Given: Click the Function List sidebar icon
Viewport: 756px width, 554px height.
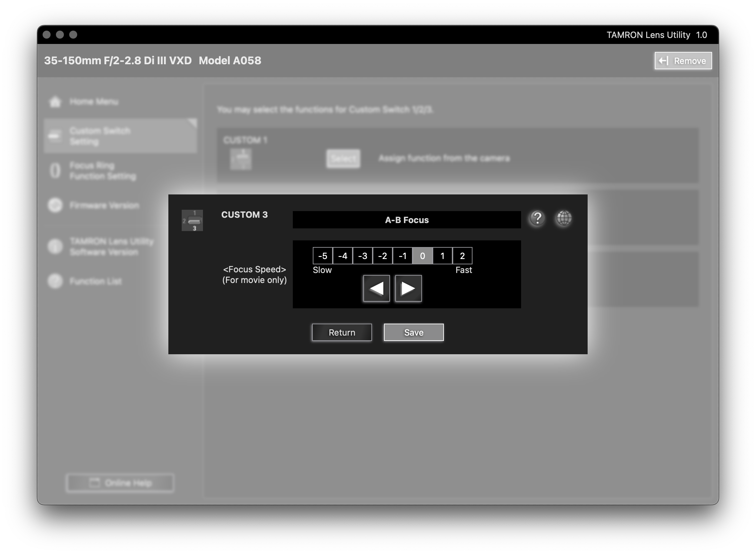Looking at the screenshot, I should click(x=55, y=281).
